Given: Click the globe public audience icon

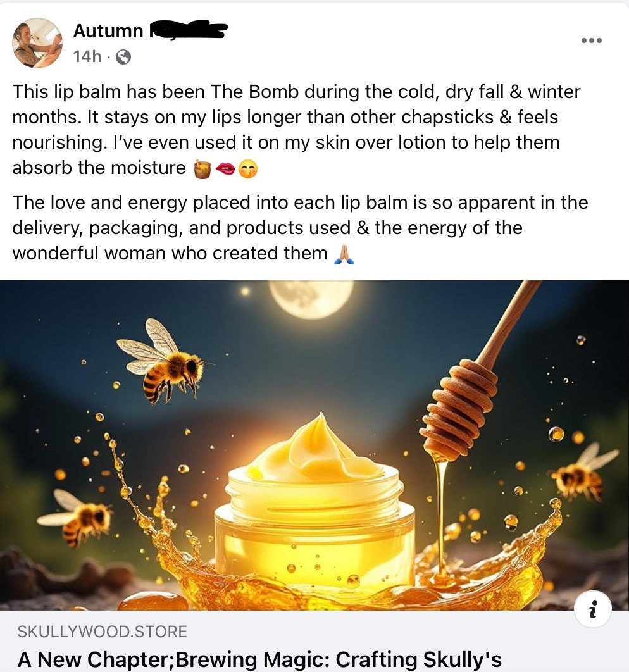Looking at the screenshot, I should click(123, 56).
